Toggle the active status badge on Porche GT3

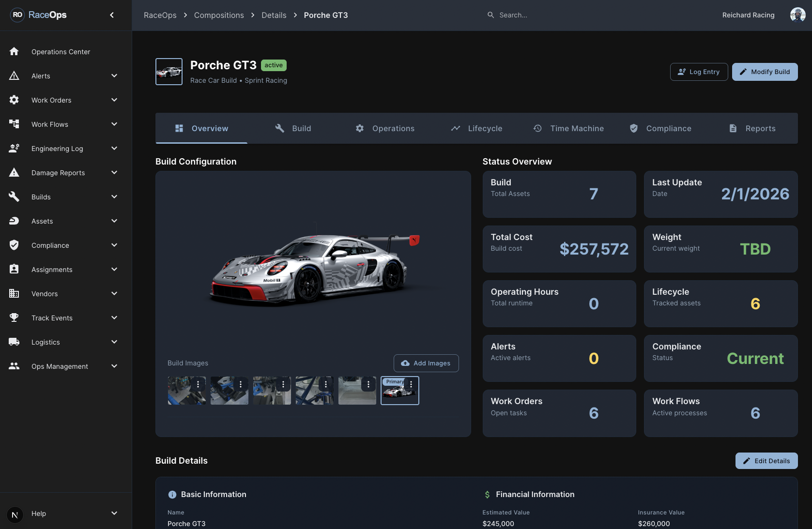click(x=274, y=65)
